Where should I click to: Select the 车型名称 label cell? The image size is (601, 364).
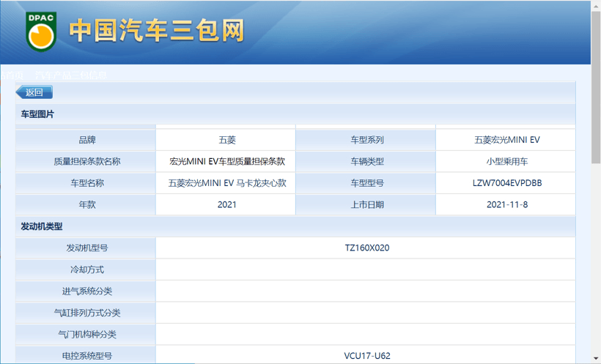click(x=86, y=183)
